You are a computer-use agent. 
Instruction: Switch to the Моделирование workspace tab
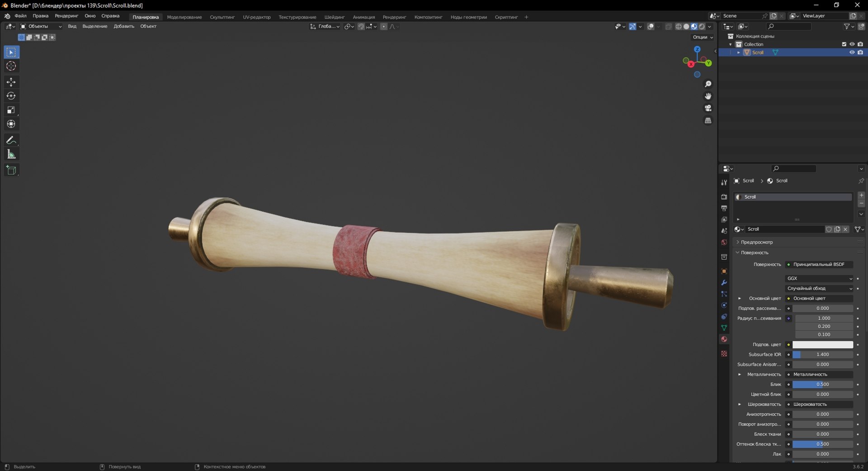click(x=184, y=17)
